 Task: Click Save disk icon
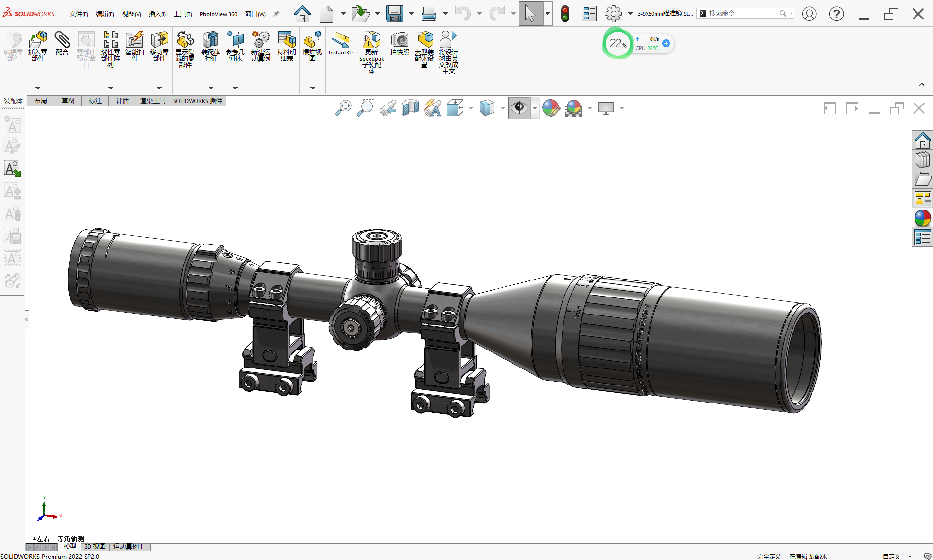[394, 14]
